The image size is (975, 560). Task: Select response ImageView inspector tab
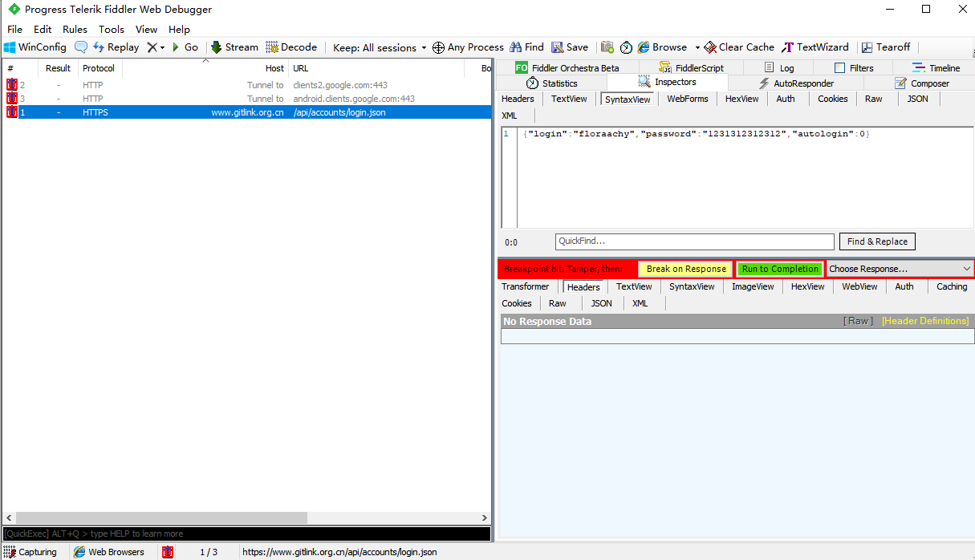(753, 286)
